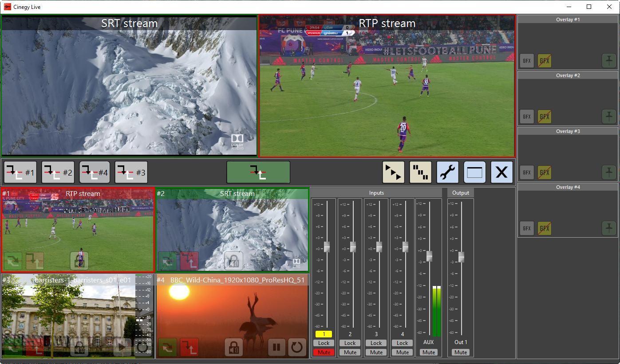
Task: Click the Overlay #4 panel header
Action: pyautogui.click(x=568, y=187)
